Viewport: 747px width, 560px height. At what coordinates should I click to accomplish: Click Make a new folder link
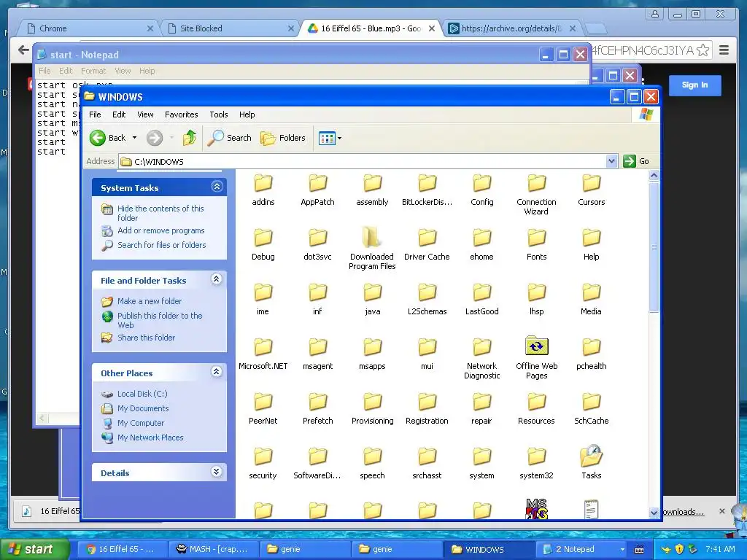149,301
